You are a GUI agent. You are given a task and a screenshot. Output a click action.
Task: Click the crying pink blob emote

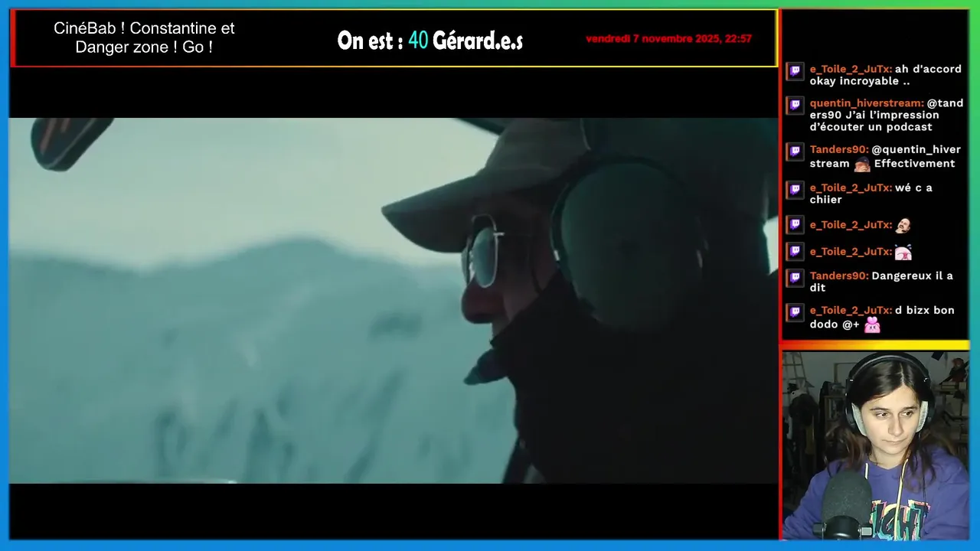point(903,252)
